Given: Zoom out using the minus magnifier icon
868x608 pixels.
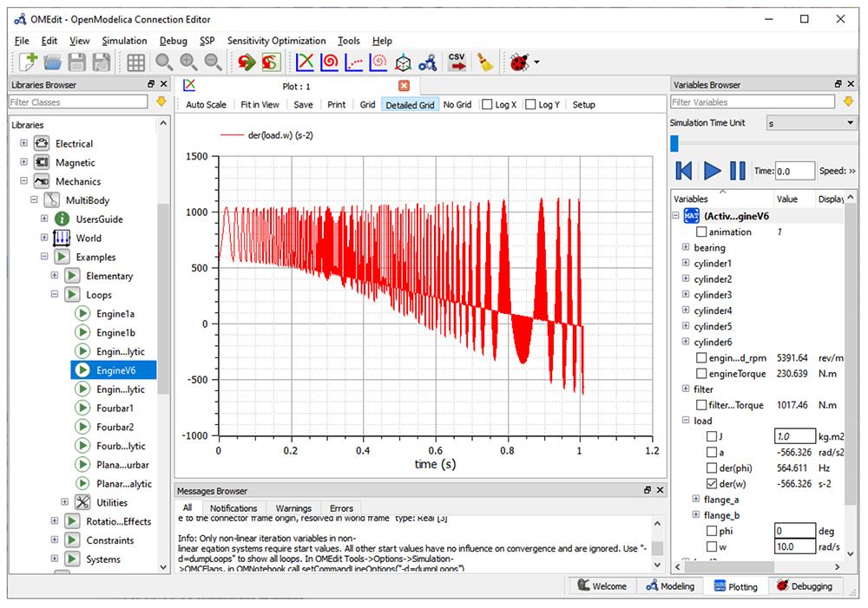Looking at the screenshot, I should 214,62.
